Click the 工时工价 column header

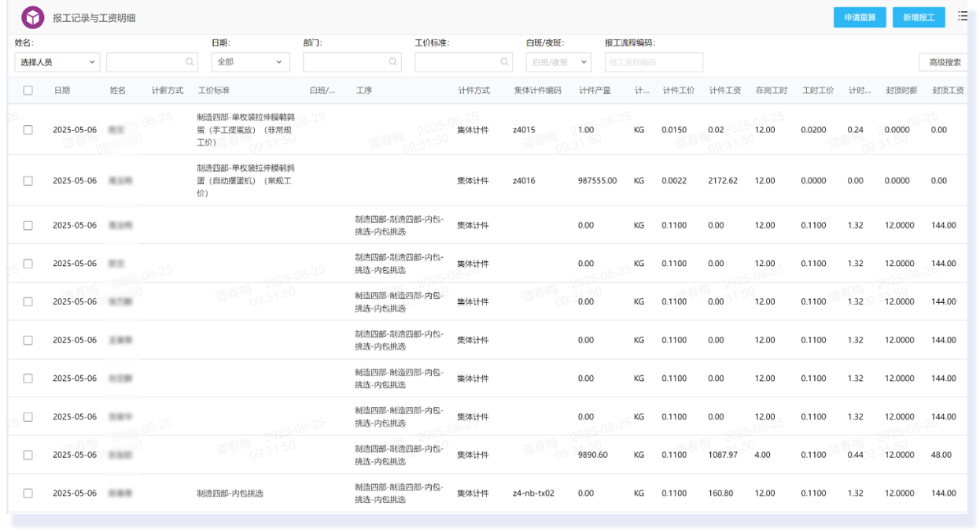click(x=818, y=91)
